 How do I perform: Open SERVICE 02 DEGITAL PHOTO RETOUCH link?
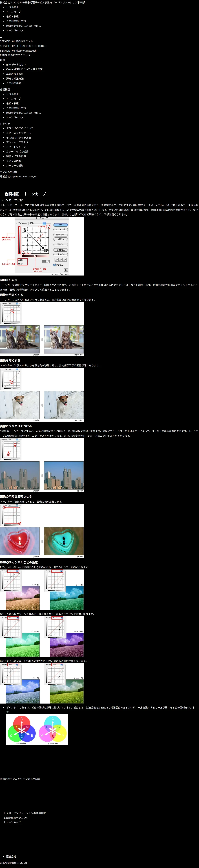23,46
